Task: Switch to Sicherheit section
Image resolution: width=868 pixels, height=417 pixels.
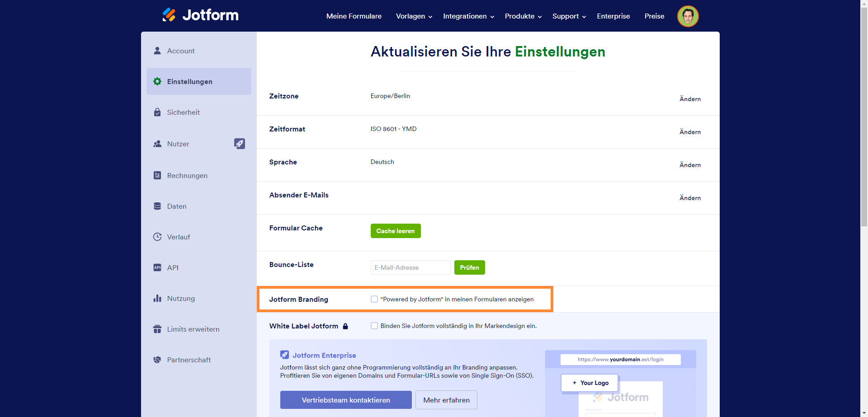Action: coord(199,112)
